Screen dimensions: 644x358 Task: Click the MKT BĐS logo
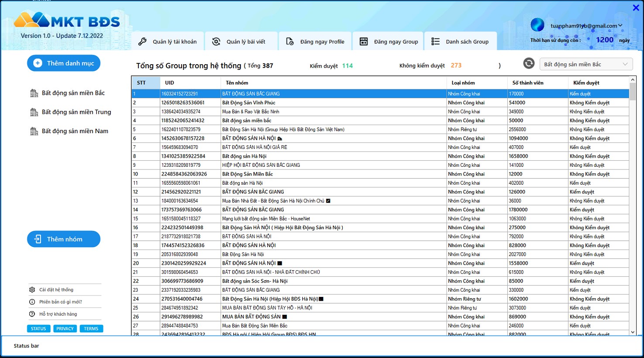67,20
